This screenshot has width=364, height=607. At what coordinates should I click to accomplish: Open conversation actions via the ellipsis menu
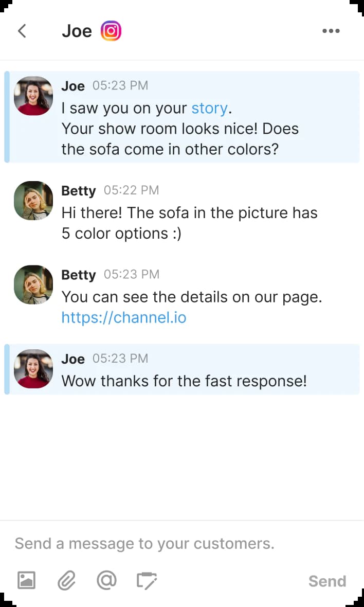click(331, 31)
